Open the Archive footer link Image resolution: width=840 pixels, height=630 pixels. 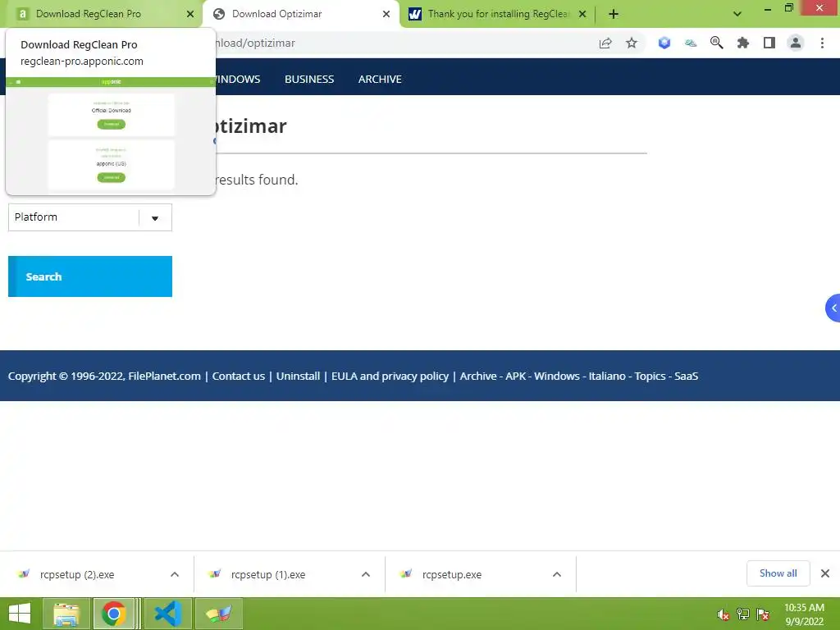(478, 376)
